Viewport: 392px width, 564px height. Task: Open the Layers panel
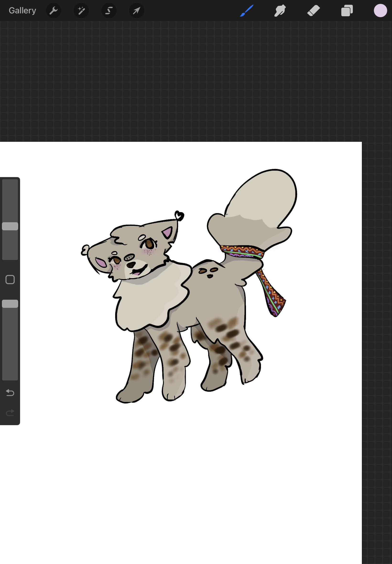tap(347, 11)
